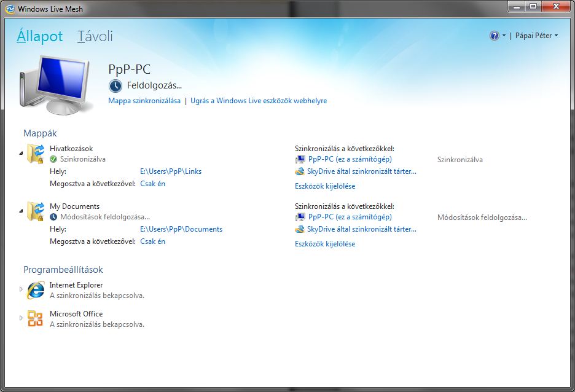Click Csak én for My Documents sharing
The height and width of the screenshot is (392, 575).
(x=152, y=241)
